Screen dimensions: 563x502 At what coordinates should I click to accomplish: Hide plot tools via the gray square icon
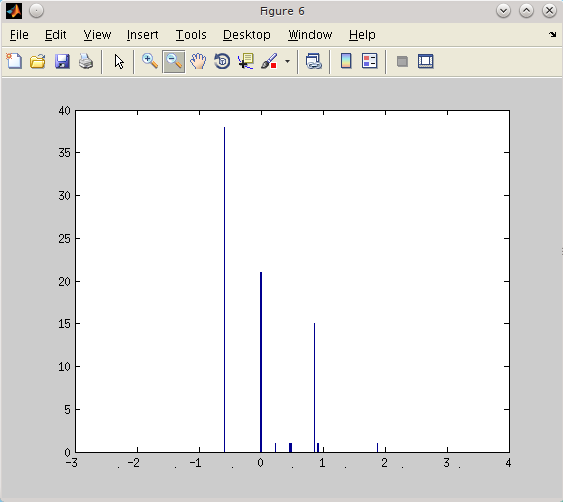[x=402, y=61]
